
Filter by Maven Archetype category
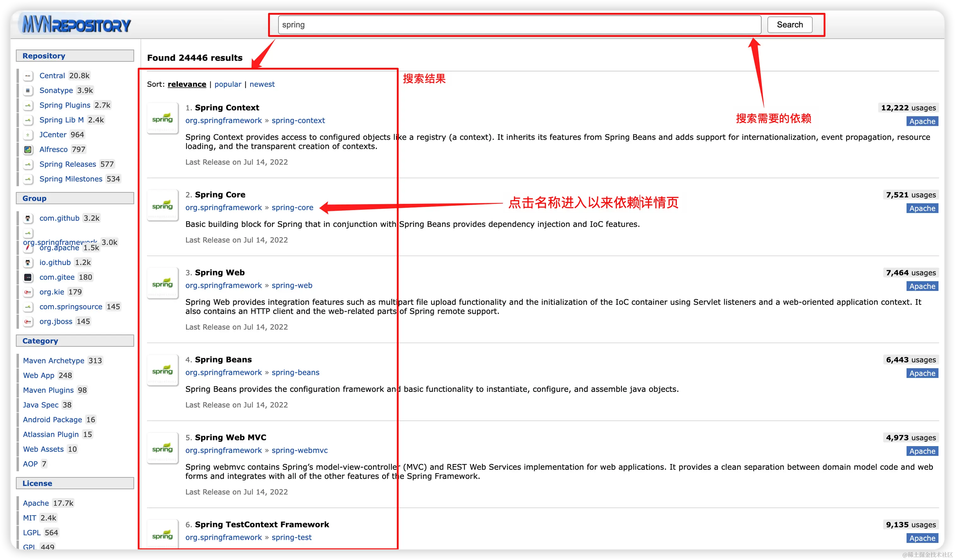[53, 361]
